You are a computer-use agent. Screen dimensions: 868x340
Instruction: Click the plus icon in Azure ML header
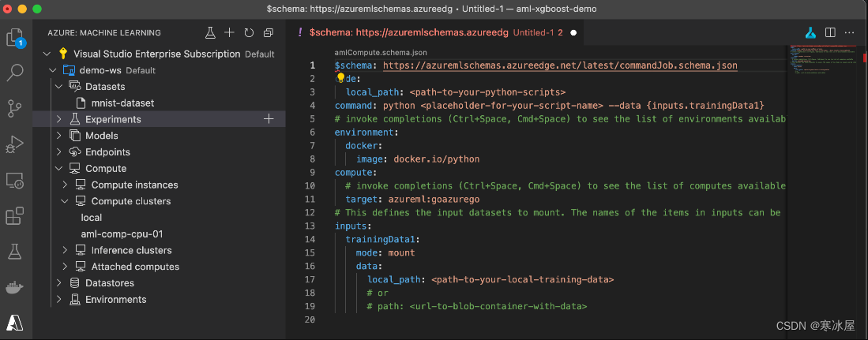[x=229, y=32]
